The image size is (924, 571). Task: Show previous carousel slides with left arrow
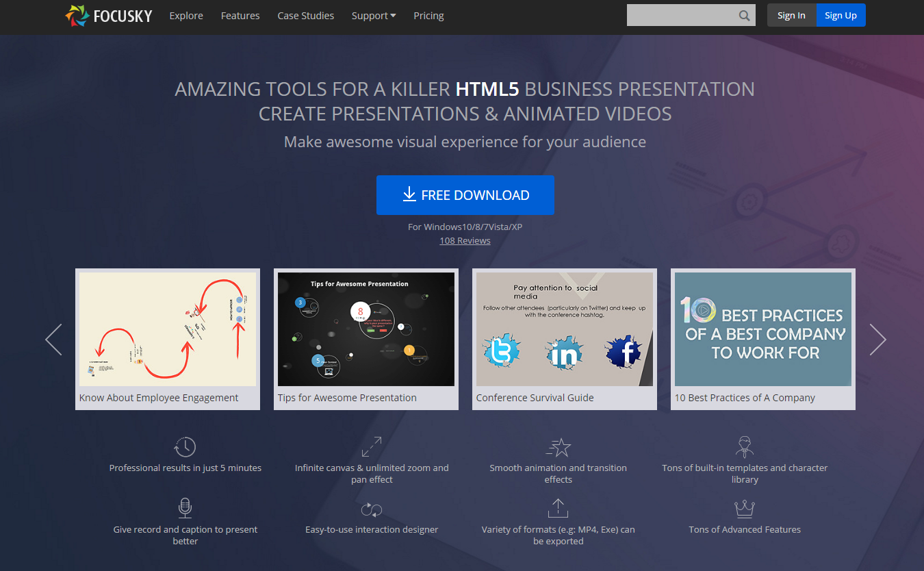(x=53, y=340)
